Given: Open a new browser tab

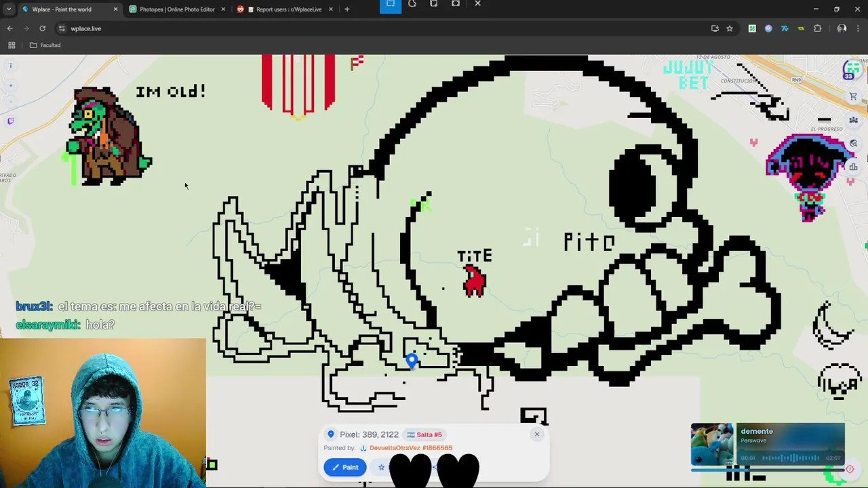Looking at the screenshot, I should (347, 9).
